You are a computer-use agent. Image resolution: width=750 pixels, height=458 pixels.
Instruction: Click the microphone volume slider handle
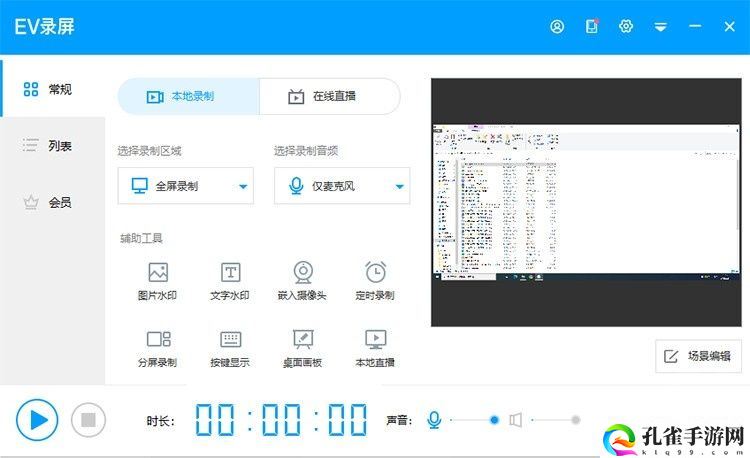494,420
